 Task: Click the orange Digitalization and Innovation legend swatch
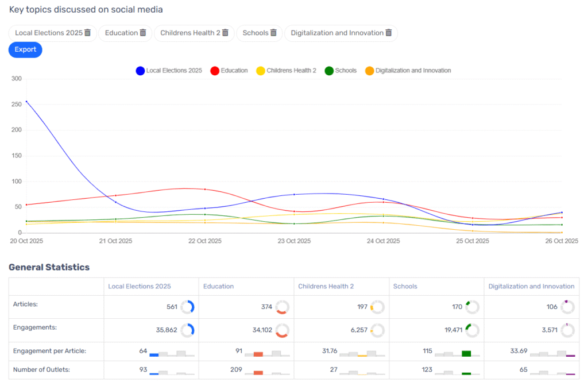tap(369, 71)
